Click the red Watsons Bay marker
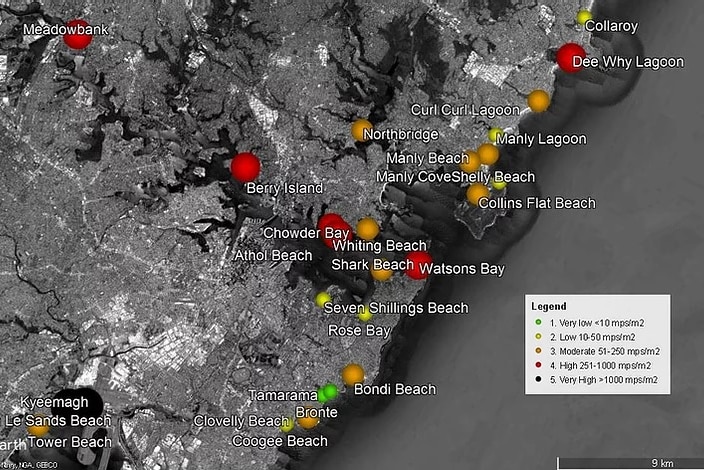The height and width of the screenshot is (470, 704). click(x=418, y=265)
